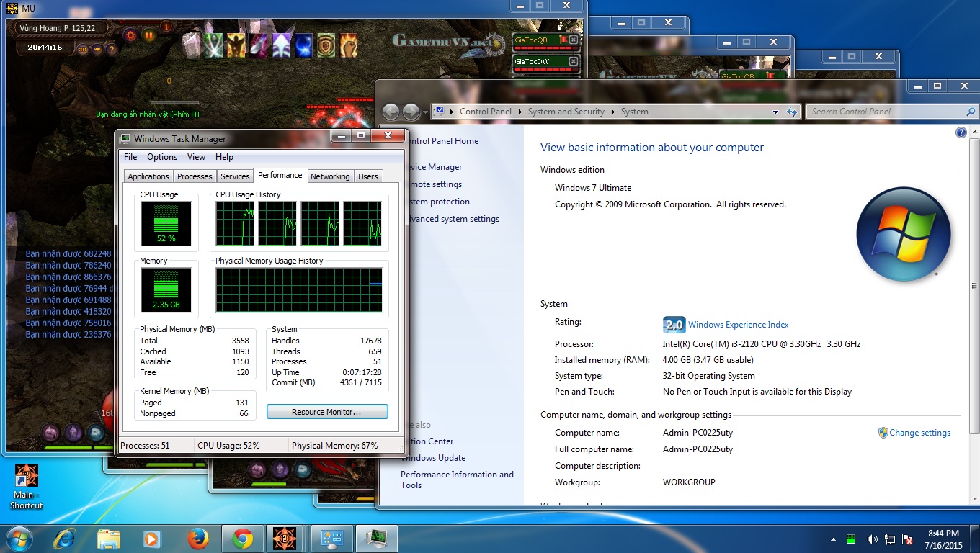
Task: Switch to the Processes tab
Action: pyautogui.click(x=195, y=176)
